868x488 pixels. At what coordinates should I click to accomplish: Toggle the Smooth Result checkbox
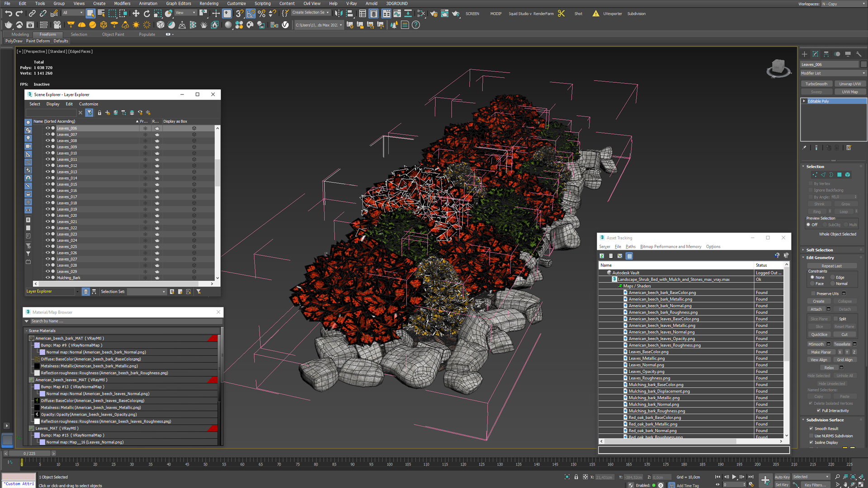[811, 429]
